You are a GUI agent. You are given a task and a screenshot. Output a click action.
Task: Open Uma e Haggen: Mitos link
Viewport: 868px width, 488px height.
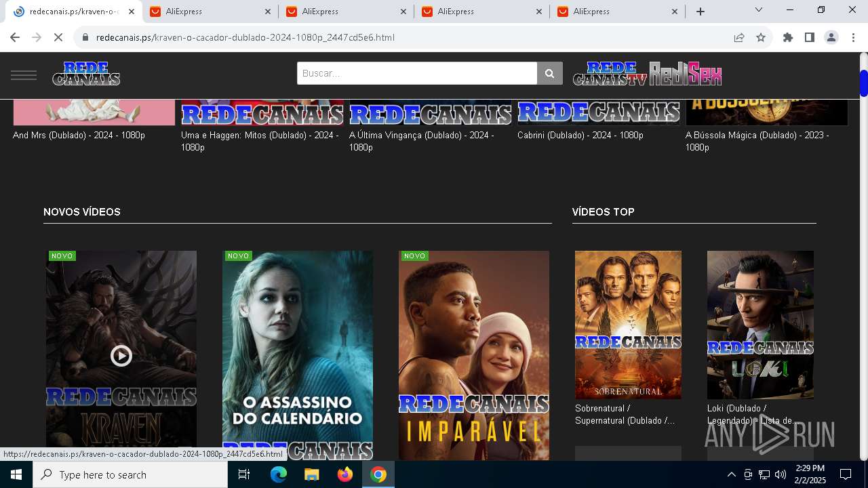pos(260,141)
